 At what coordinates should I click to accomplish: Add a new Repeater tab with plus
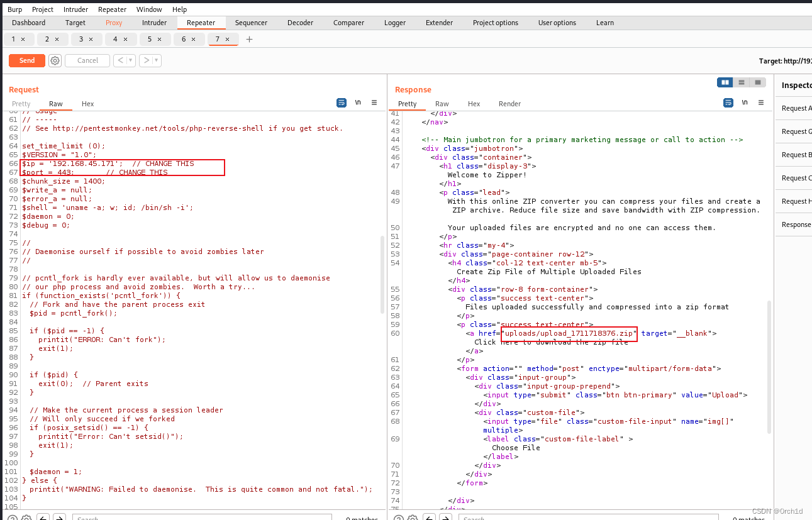(x=250, y=39)
